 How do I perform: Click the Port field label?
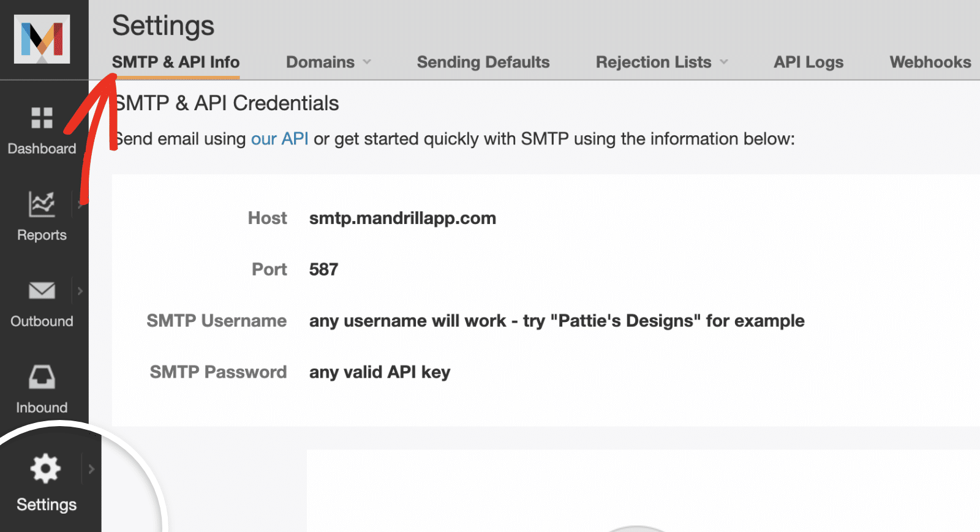click(269, 269)
